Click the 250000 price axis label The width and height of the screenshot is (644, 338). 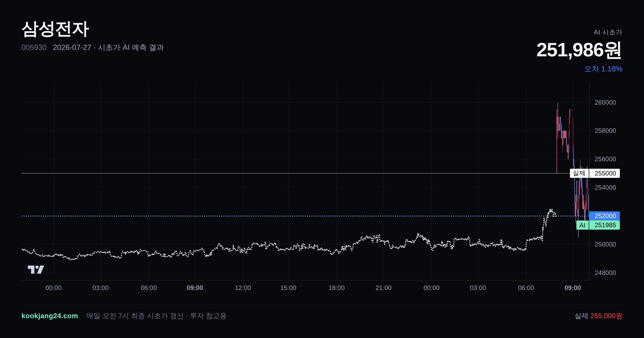(605, 244)
